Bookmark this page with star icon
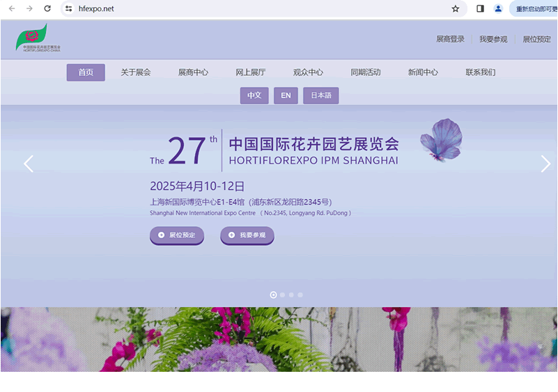 (455, 9)
